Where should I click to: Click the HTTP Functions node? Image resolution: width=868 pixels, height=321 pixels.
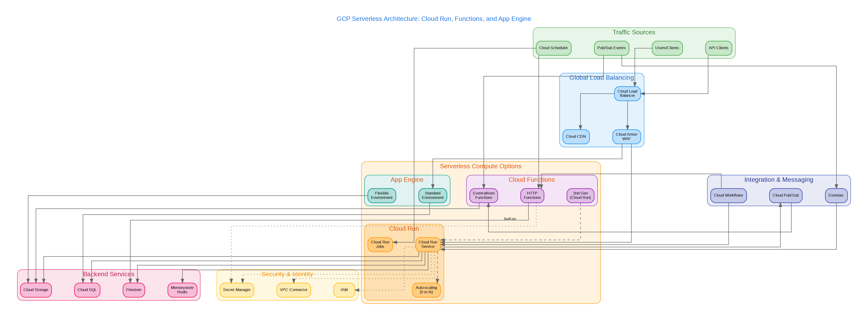(532, 196)
